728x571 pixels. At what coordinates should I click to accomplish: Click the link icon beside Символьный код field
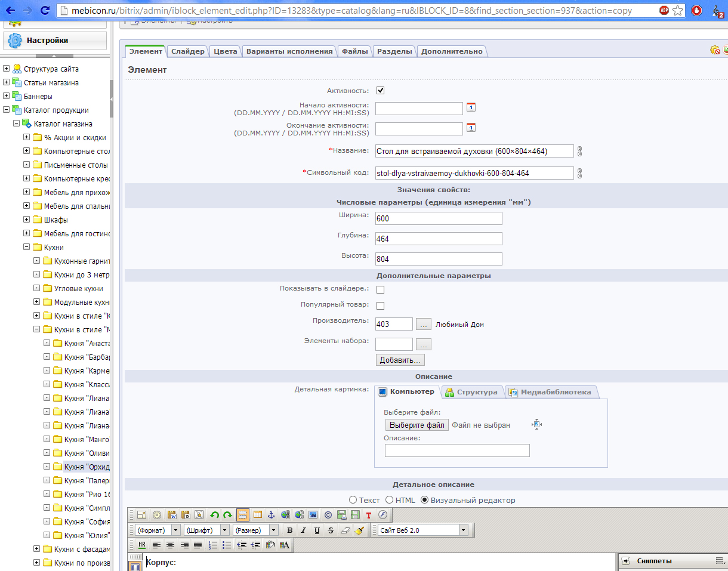pos(579,174)
